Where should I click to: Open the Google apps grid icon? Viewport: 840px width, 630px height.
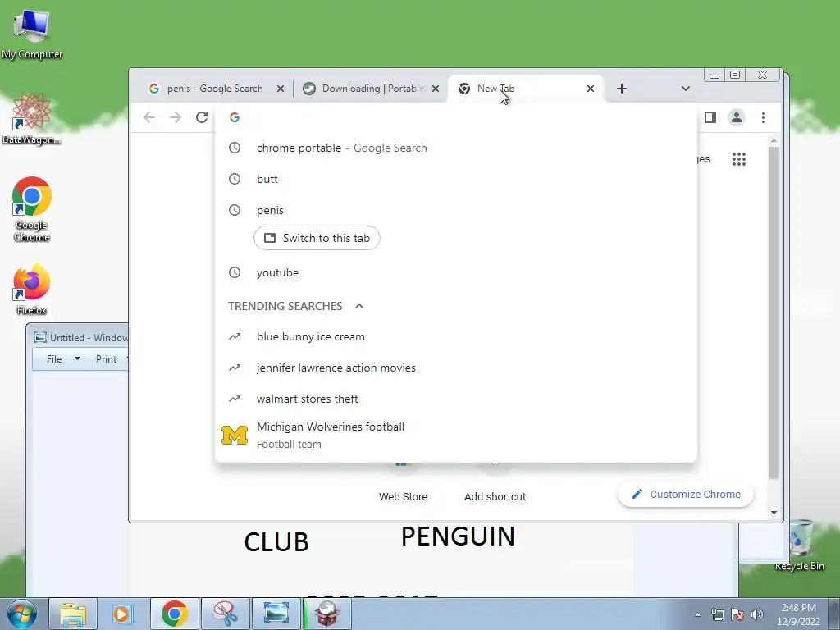pos(739,159)
